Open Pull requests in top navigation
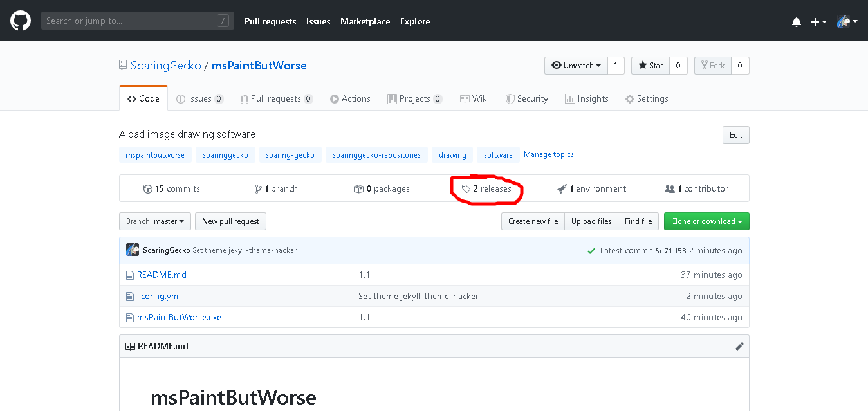Viewport: 868px width, 411px height. (x=270, y=21)
